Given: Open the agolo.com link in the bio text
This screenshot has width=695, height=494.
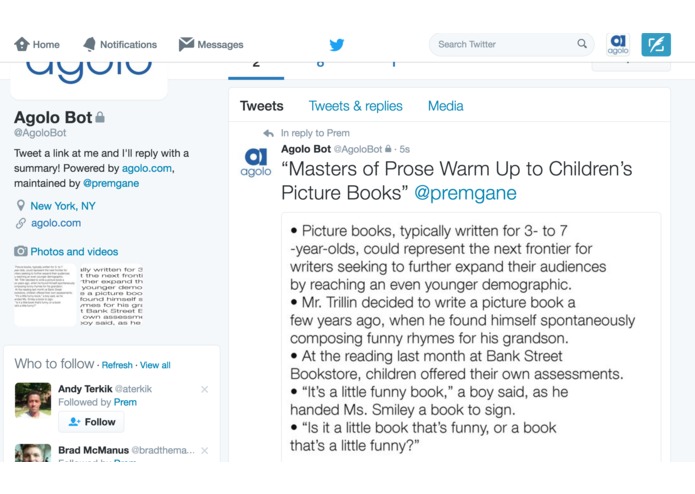Looking at the screenshot, I should [147, 168].
